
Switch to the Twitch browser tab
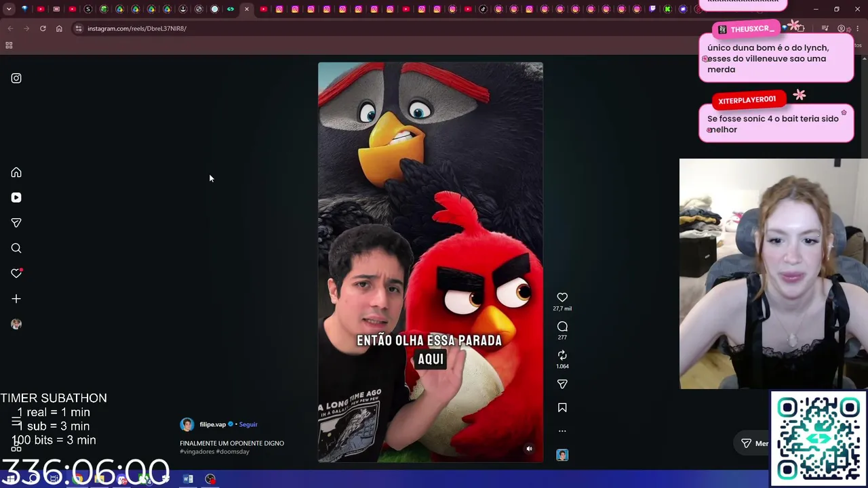click(652, 9)
